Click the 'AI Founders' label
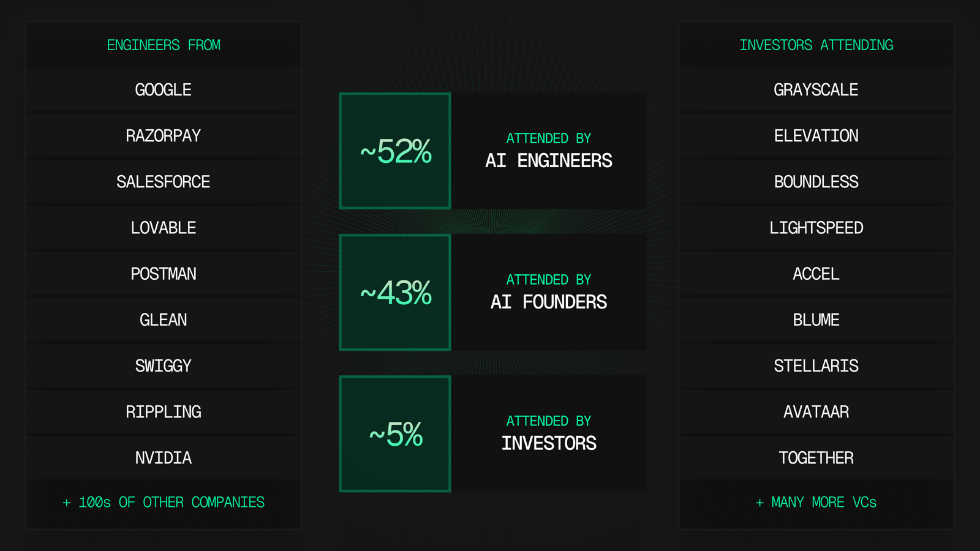Viewport: 980px width, 551px height. pos(549,302)
